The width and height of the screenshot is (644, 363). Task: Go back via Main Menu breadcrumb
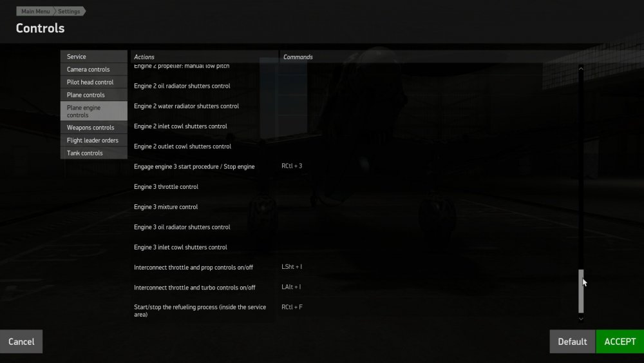click(x=35, y=12)
